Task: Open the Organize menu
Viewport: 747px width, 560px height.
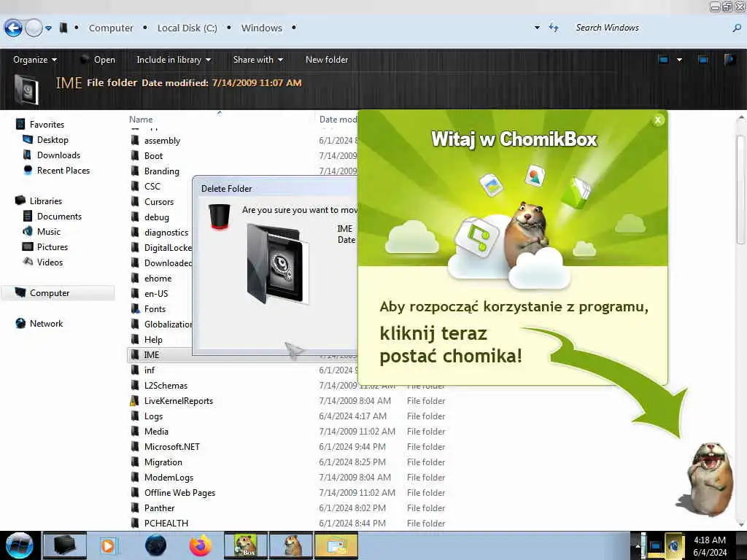Action: click(35, 60)
